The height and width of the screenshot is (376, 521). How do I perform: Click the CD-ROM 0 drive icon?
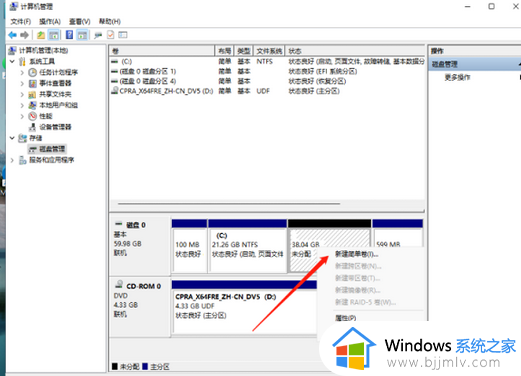coord(119,285)
